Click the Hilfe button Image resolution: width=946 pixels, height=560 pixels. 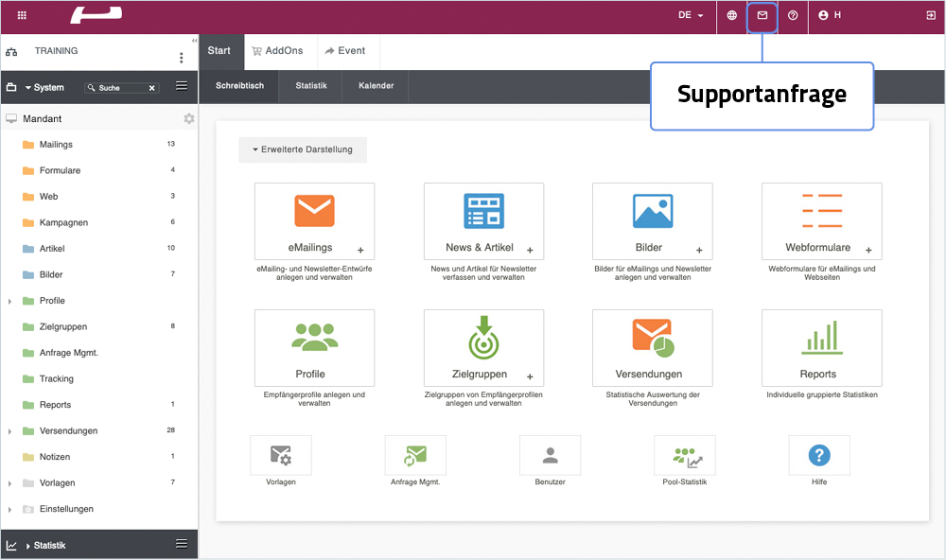(x=818, y=456)
